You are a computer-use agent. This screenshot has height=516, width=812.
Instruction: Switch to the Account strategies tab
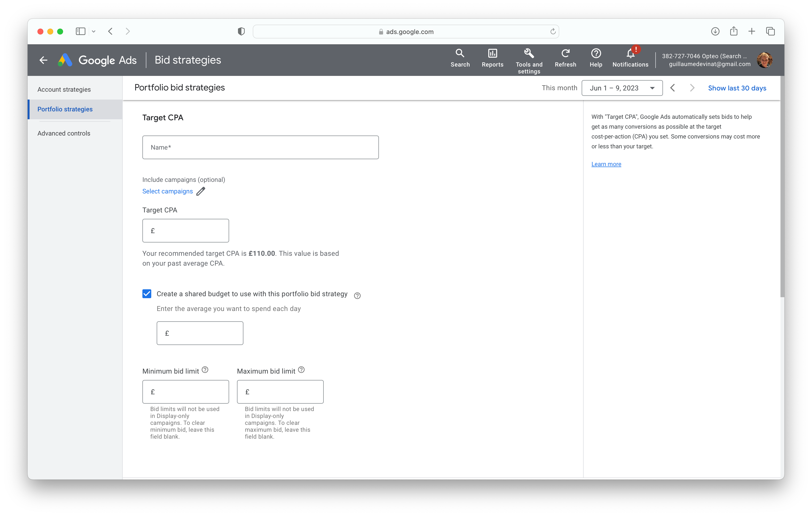pos(64,89)
